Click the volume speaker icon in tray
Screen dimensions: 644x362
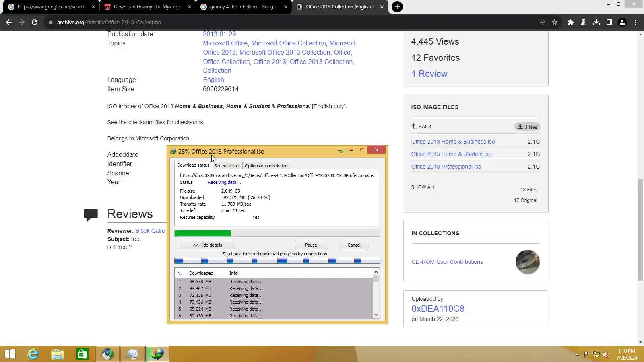[606, 354]
